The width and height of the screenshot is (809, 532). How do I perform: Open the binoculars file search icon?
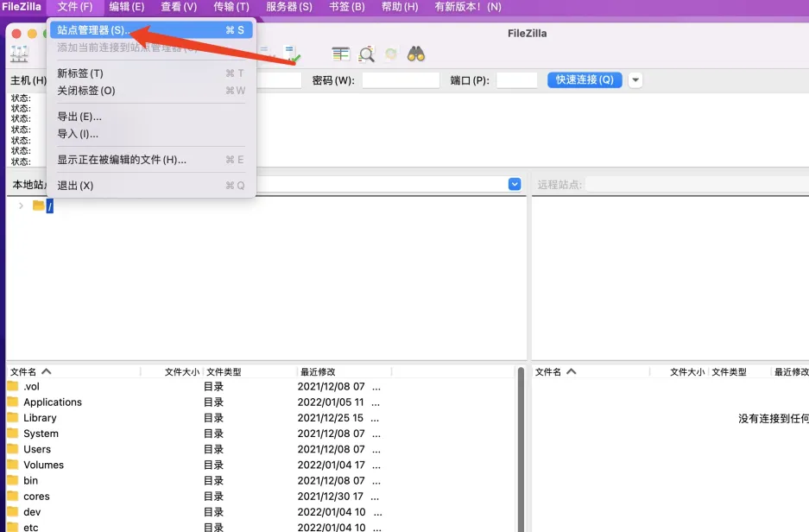click(416, 54)
